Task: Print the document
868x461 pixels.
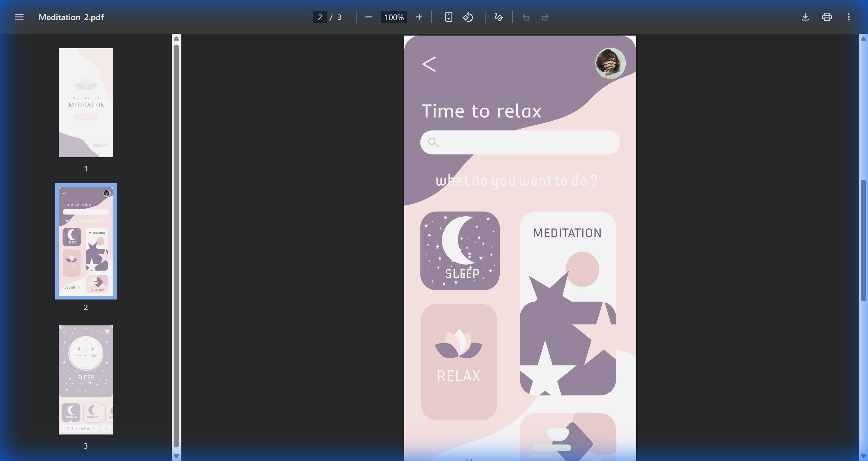Action: [x=826, y=17]
